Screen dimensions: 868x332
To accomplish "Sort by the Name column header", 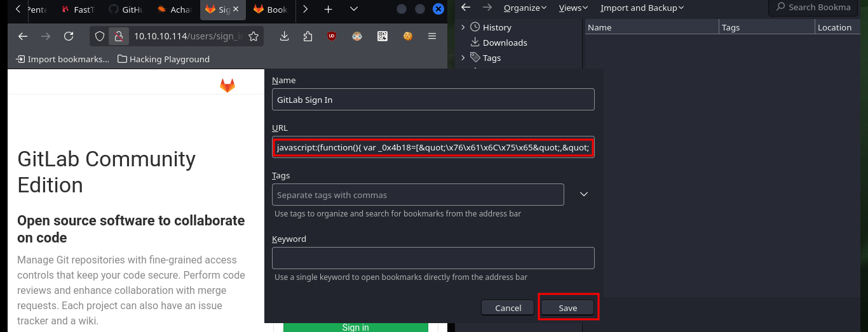I will pyautogui.click(x=651, y=27).
